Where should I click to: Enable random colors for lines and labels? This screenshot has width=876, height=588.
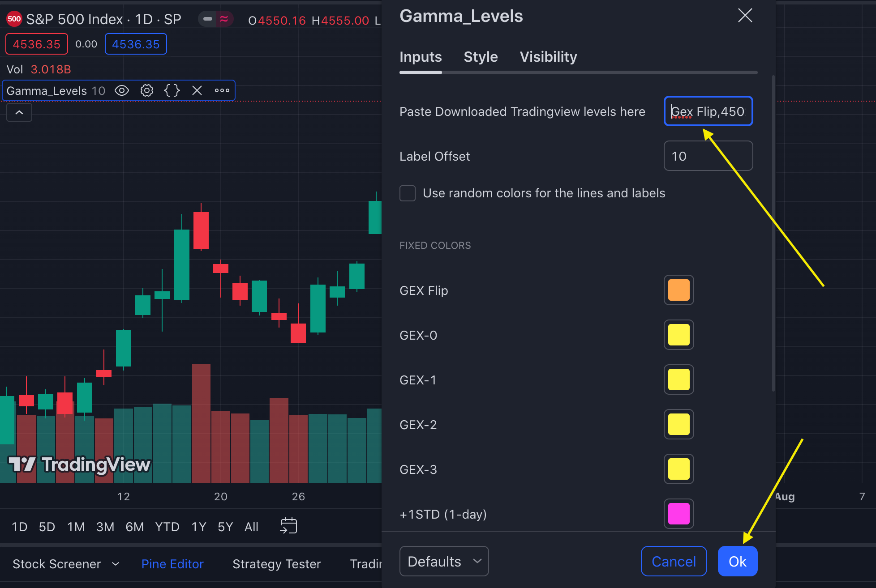pos(408,193)
